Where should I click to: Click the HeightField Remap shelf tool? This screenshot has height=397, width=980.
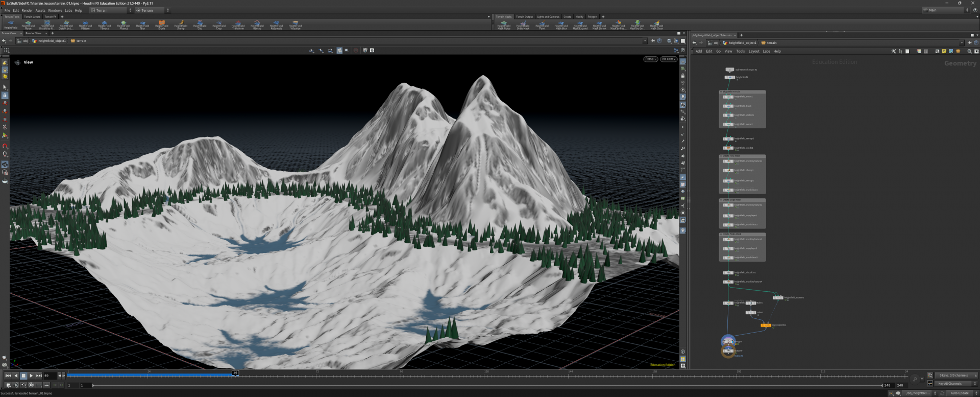257,25
